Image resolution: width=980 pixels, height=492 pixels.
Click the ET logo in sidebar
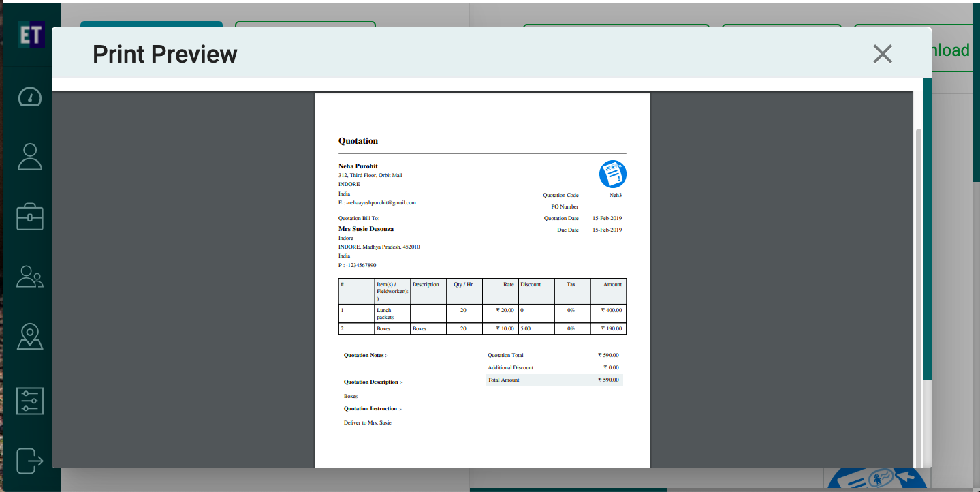point(31,35)
